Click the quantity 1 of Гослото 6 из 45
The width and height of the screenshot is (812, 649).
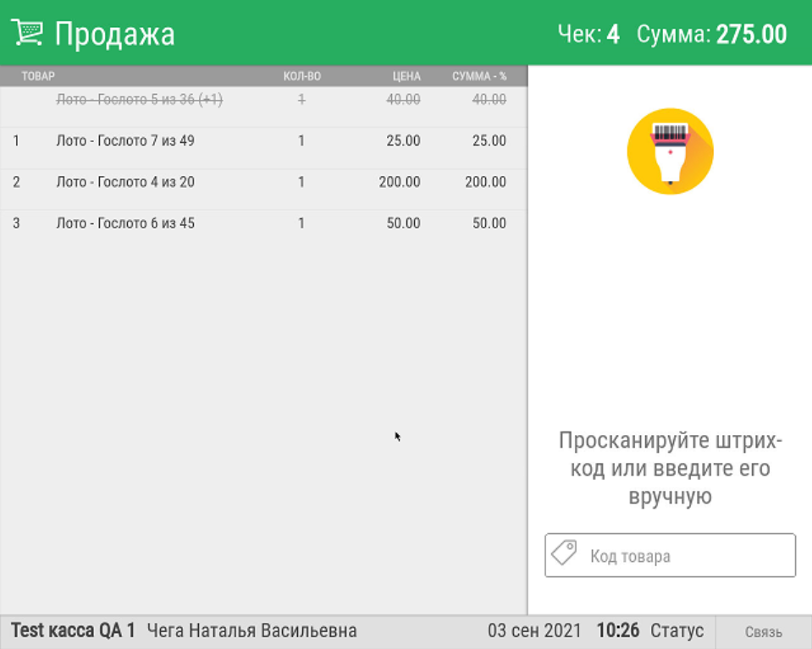coord(301,223)
